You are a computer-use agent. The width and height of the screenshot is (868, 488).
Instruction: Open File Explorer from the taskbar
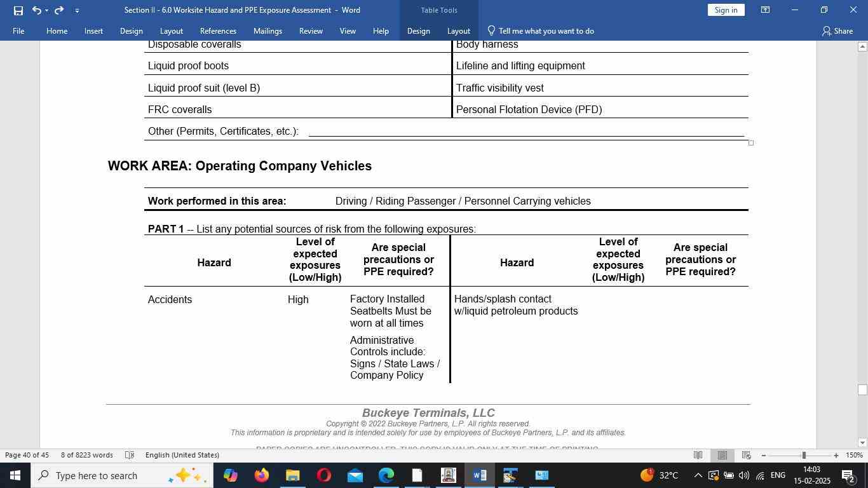(292, 475)
